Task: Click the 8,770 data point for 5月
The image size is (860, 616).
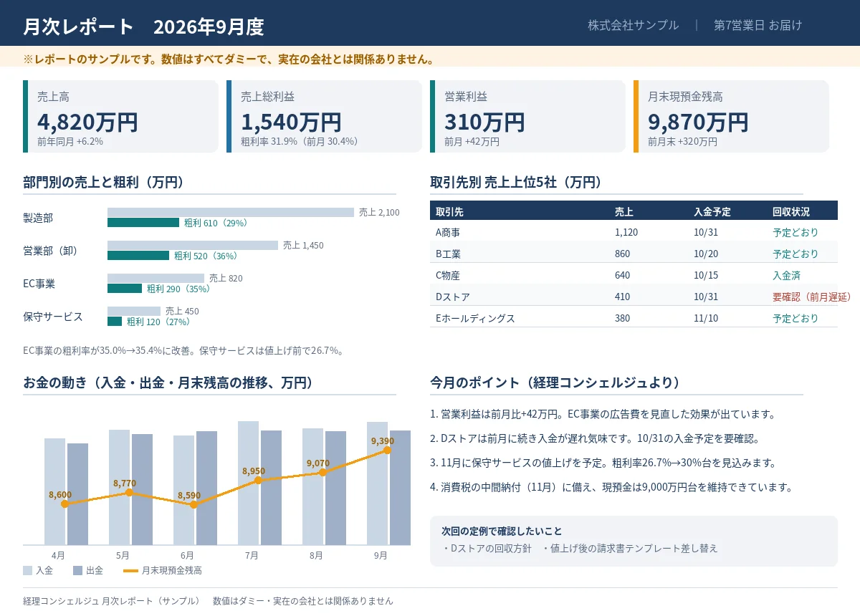Action: (x=129, y=492)
